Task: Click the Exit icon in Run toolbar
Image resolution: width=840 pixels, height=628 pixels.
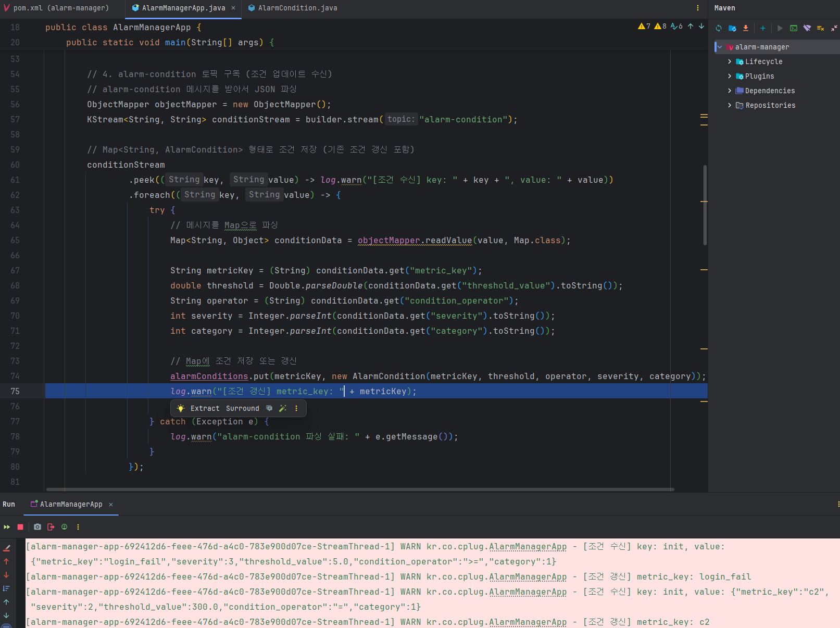Action: pos(51,527)
